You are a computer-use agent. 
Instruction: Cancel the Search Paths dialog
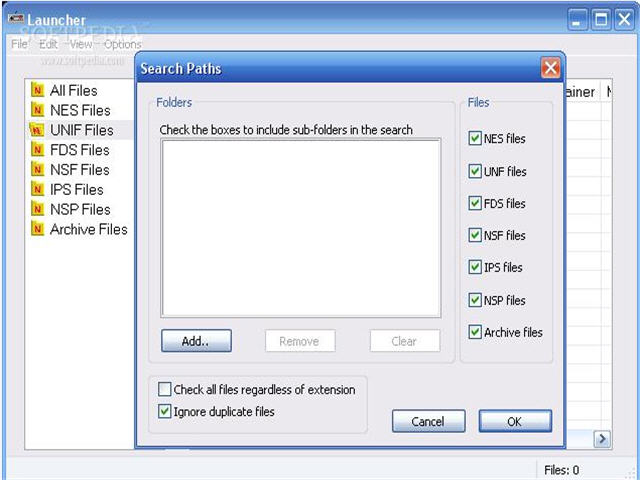point(429,421)
